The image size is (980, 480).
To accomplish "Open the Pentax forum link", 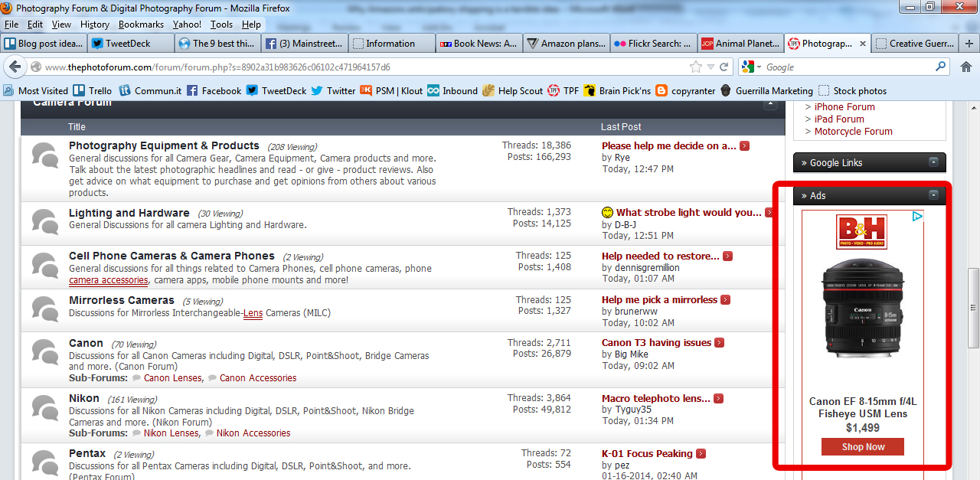I will point(87,454).
